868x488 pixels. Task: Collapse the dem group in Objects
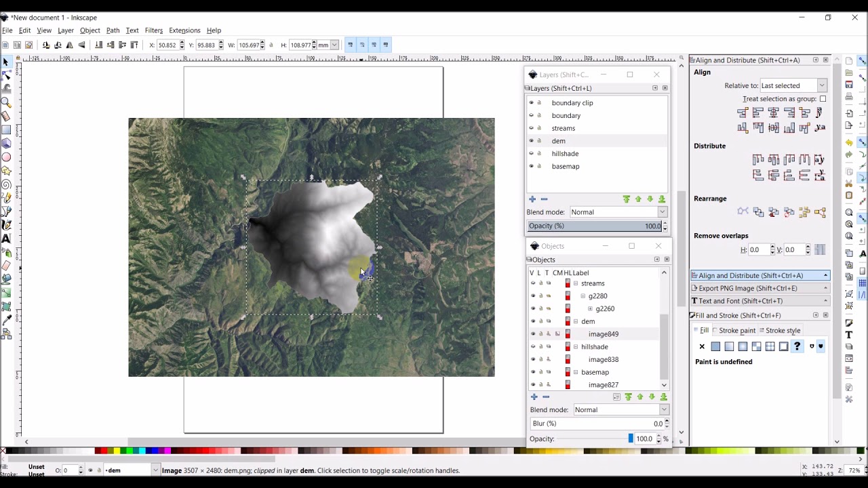click(576, 321)
